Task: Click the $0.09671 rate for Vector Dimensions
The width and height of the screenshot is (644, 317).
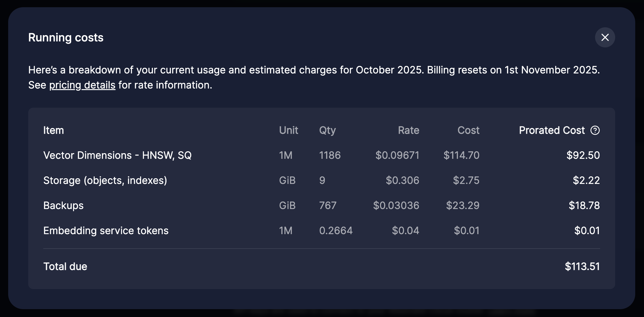Action: coord(397,155)
